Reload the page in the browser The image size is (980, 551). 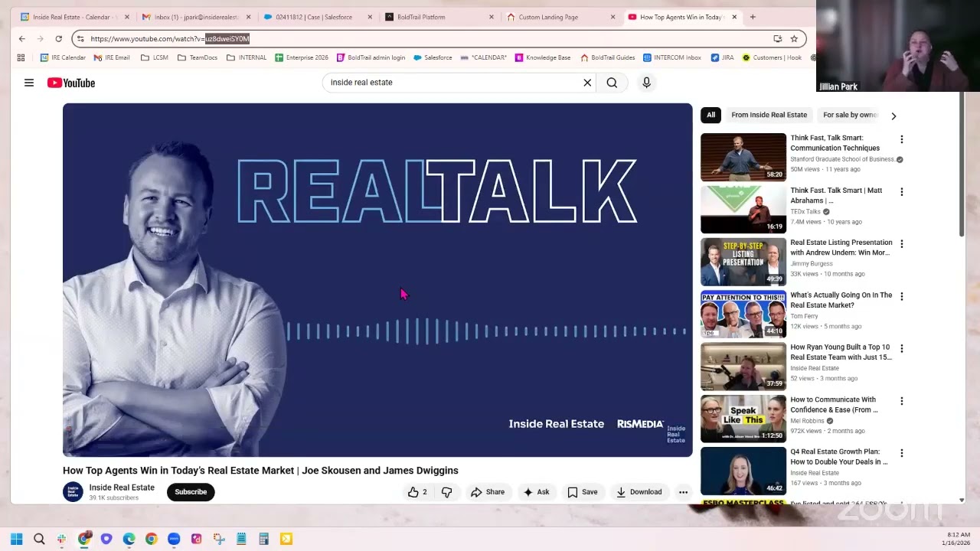(x=58, y=38)
